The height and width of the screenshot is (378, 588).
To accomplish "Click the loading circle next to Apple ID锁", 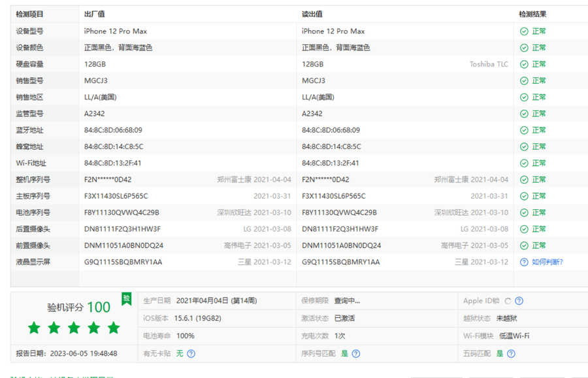I will pyautogui.click(x=508, y=301).
